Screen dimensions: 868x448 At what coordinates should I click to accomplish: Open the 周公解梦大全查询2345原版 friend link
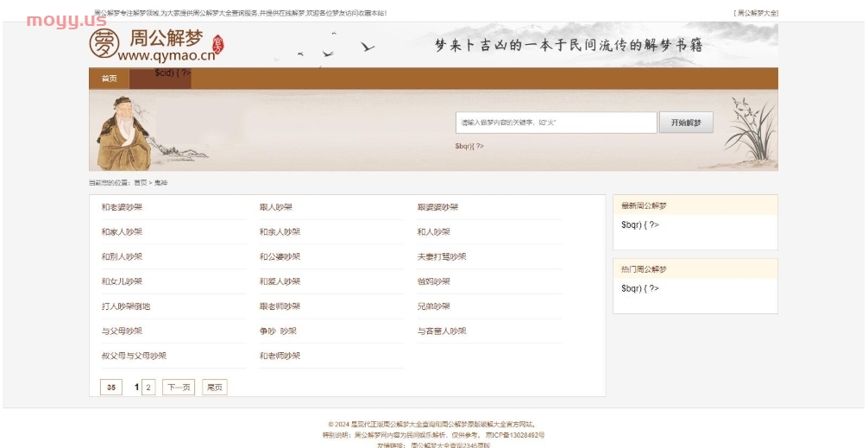[x=450, y=445]
